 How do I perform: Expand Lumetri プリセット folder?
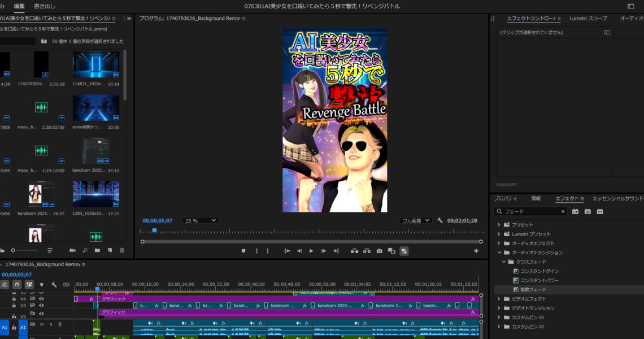pos(499,234)
